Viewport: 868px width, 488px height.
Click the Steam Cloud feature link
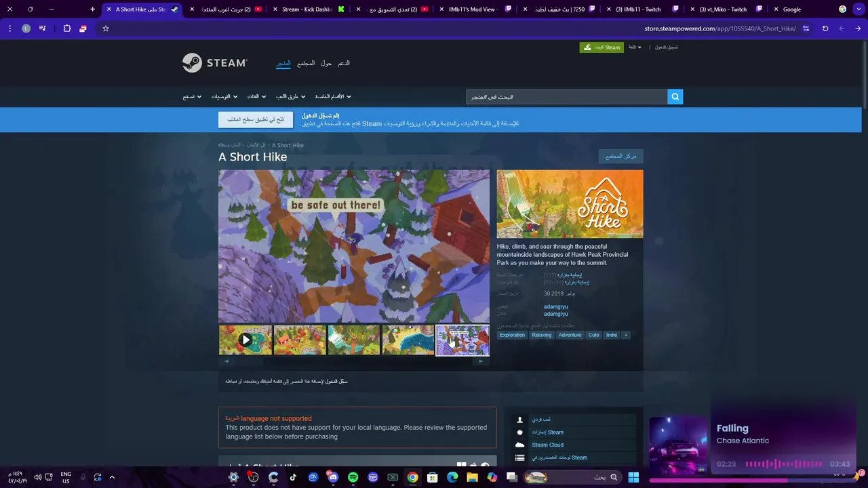coord(547,445)
